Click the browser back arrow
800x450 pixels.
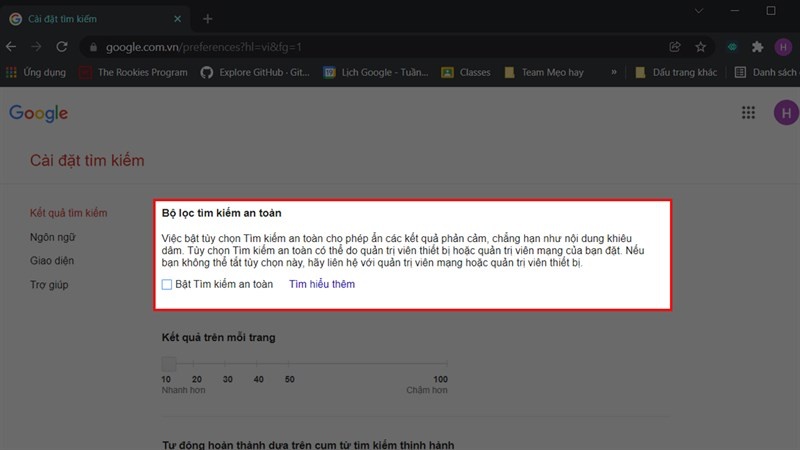pos(12,47)
